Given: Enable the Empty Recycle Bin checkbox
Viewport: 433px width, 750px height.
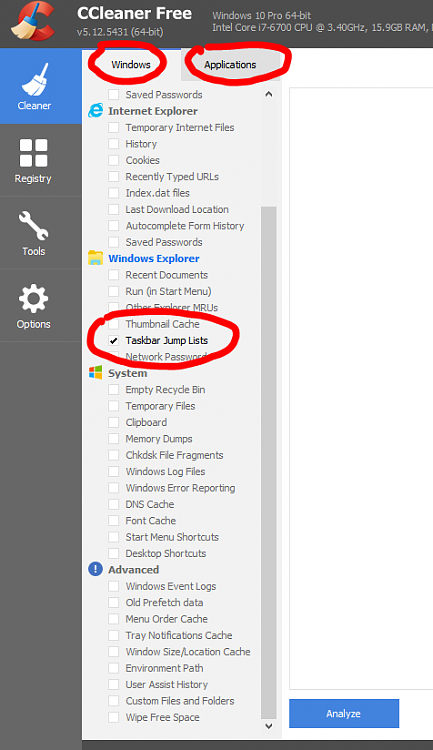Looking at the screenshot, I should pyautogui.click(x=113, y=390).
